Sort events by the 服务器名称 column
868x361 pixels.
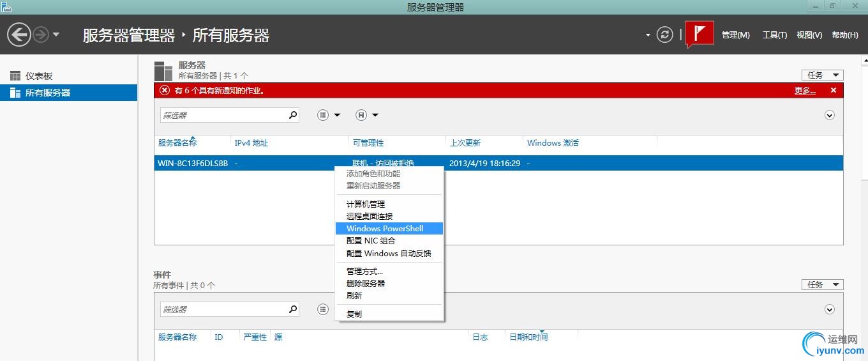(x=177, y=337)
